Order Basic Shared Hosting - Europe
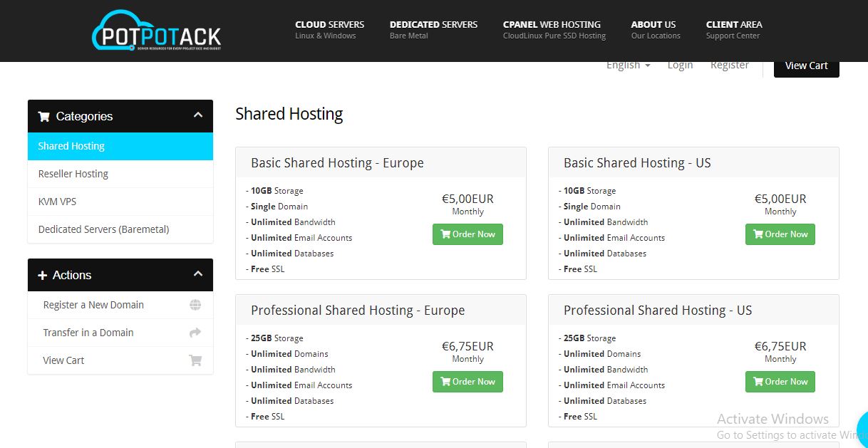 coord(467,234)
